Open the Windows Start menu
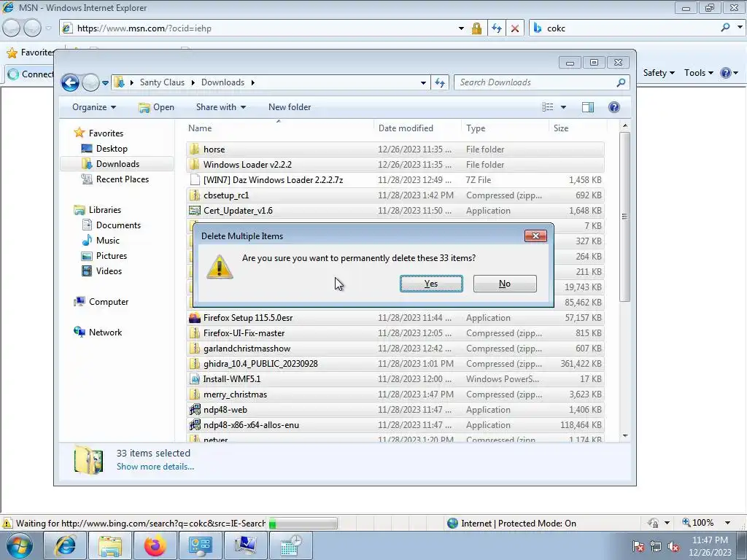Screen dimensions: 747x560 pos(18,545)
